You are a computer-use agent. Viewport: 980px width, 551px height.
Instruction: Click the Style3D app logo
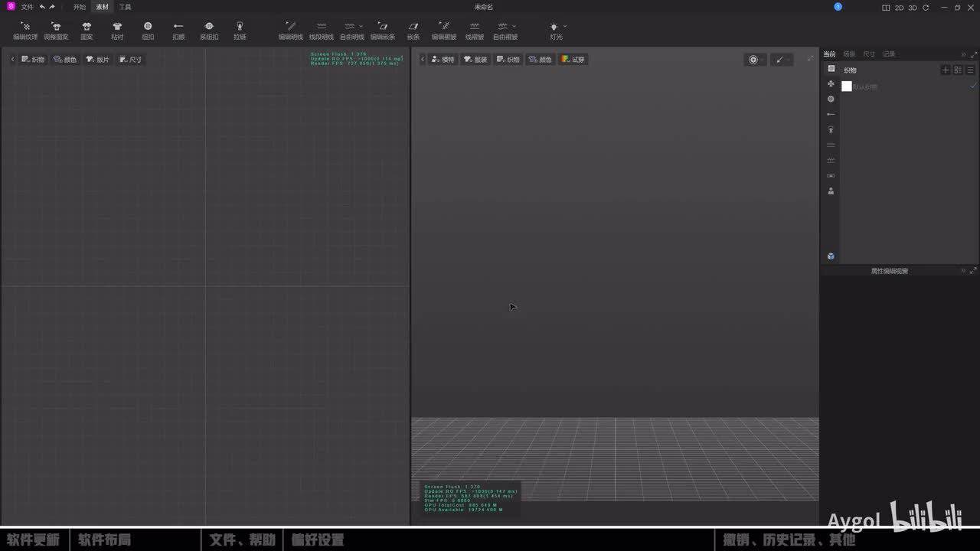(11, 7)
